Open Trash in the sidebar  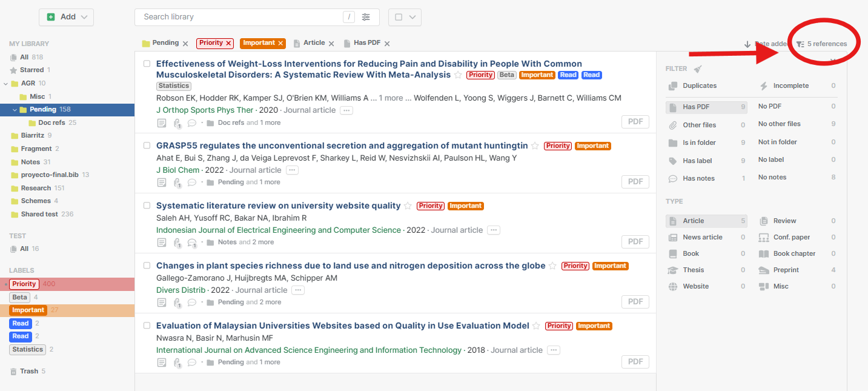click(x=28, y=371)
